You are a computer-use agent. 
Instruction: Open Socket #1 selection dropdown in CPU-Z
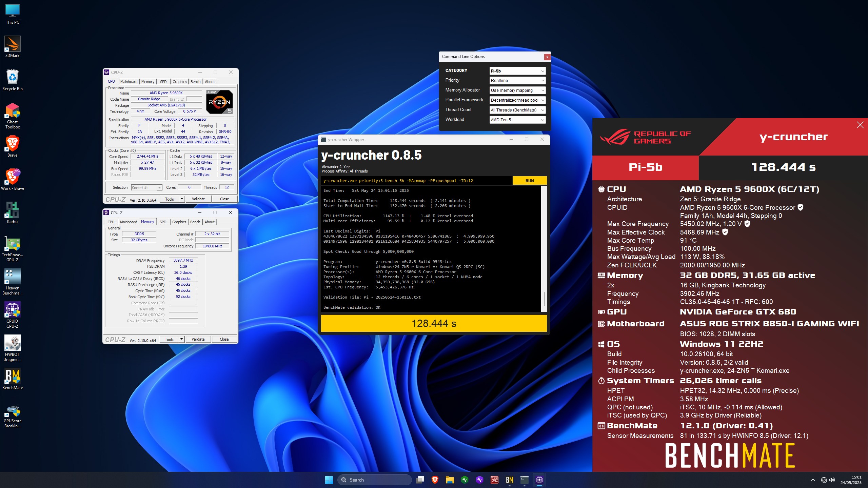[146, 188]
